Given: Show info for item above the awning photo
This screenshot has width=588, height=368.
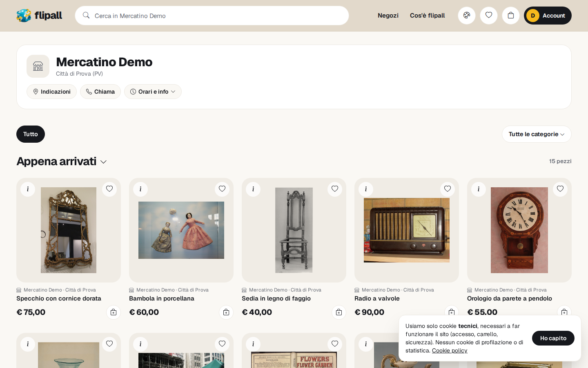Looking at the screenshot, I should [140, 344].
